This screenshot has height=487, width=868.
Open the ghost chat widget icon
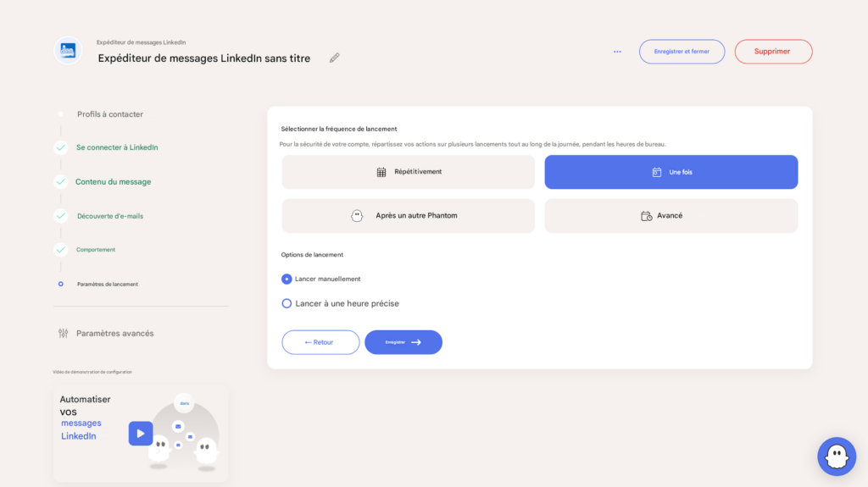[x=836, y=457]
